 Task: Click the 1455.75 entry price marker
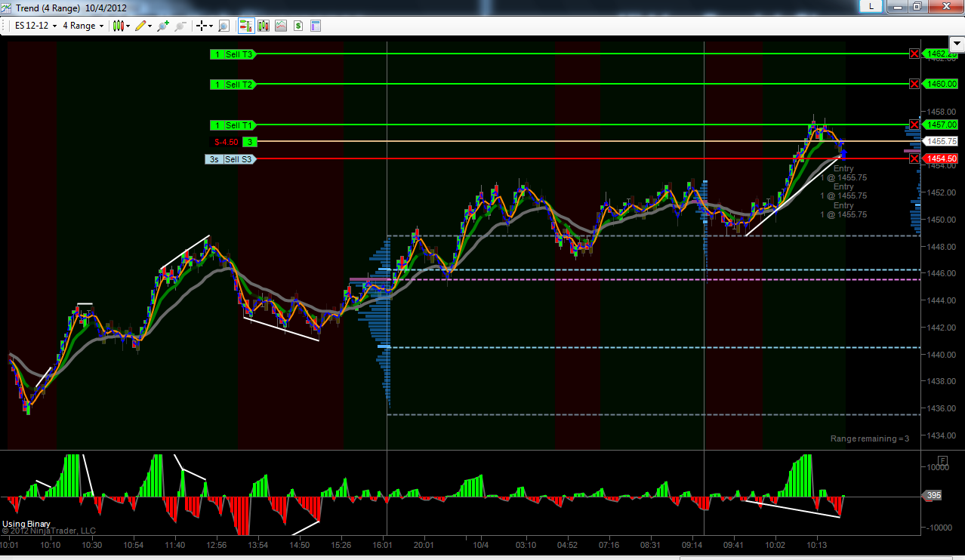click(x=942, y=141)
